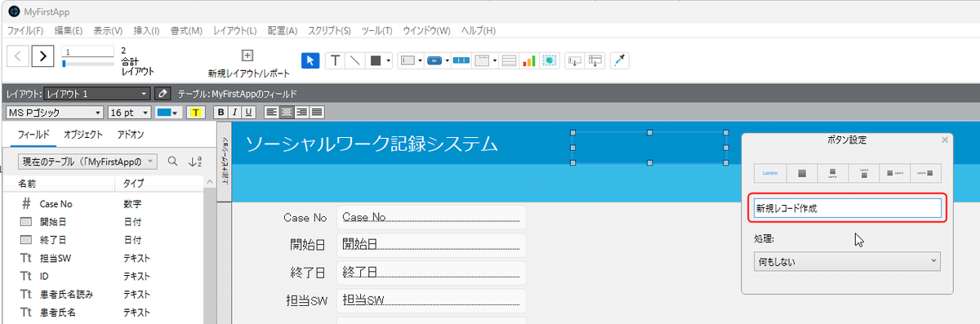Open the 書式(M) menu

(x=187, y=31)
